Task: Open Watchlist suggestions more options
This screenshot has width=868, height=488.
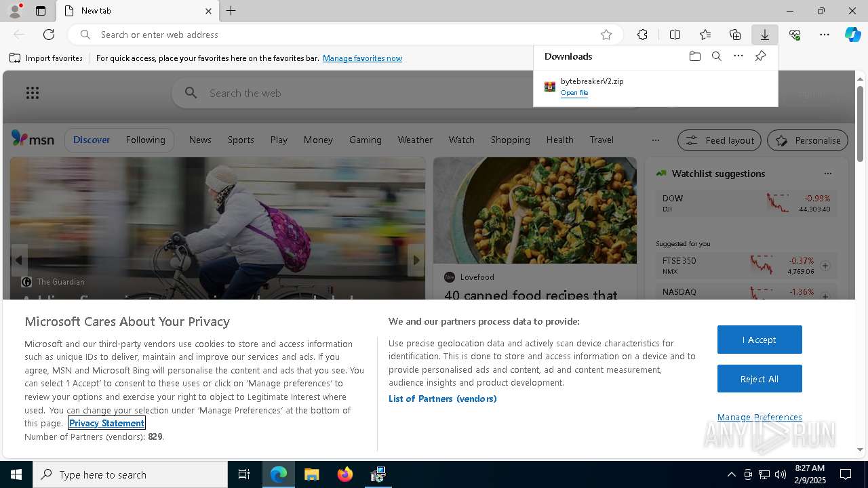Action: [x=827, y=174]
